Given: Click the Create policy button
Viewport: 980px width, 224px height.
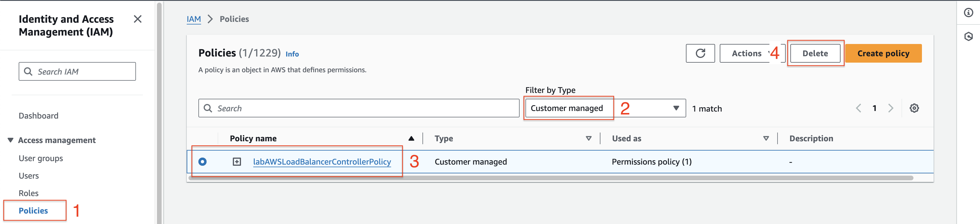Looking at the screenshot, I should click(x=883, y=53).
